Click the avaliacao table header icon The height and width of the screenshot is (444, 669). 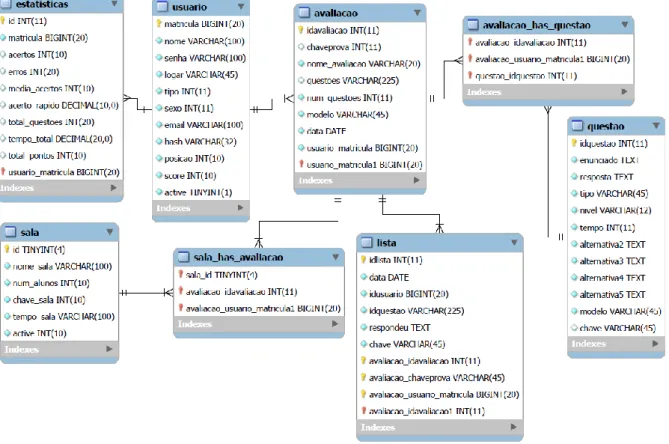pyautogui.click(x=304, y=13)
